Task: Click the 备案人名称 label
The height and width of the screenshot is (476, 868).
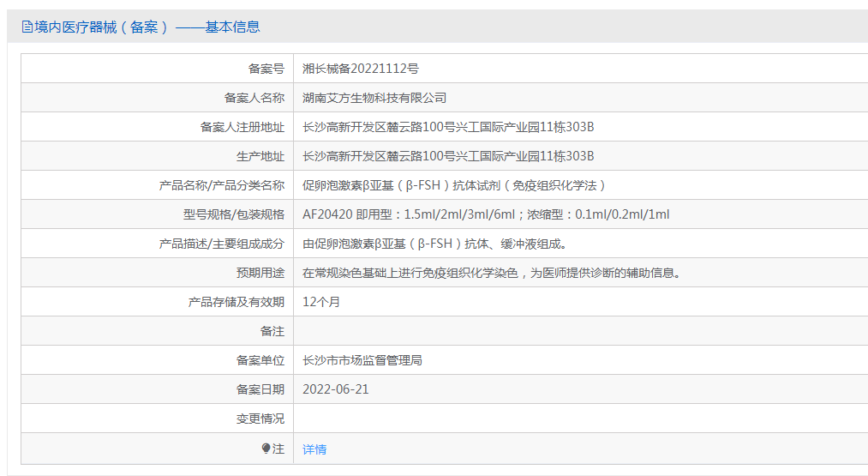Action: 254,98
